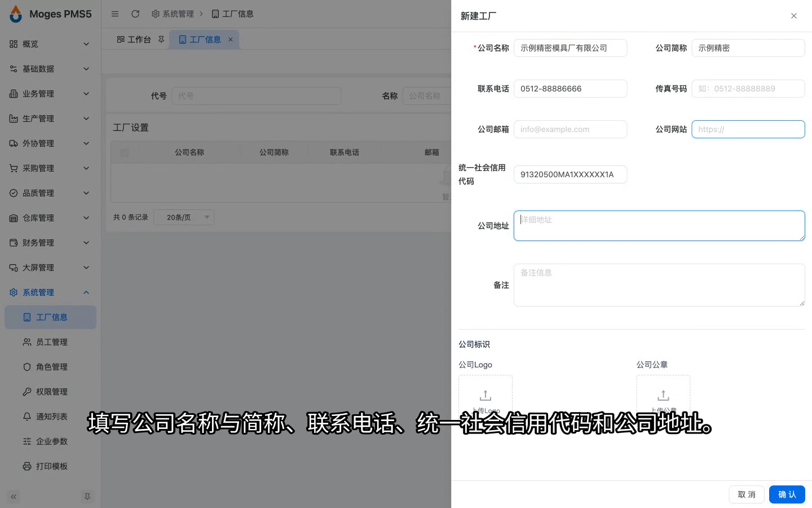The height and width of the screenshot is (508, 812).
Task: Pin the 工作台 tab with pin icon
Action: [161, 40]
